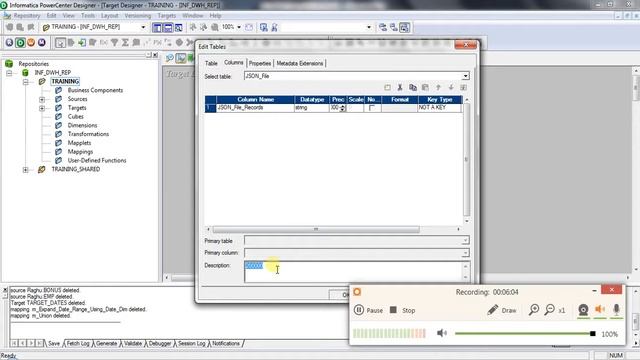Copy the column in Edit Tables toolbar

[x=413, y=87]
